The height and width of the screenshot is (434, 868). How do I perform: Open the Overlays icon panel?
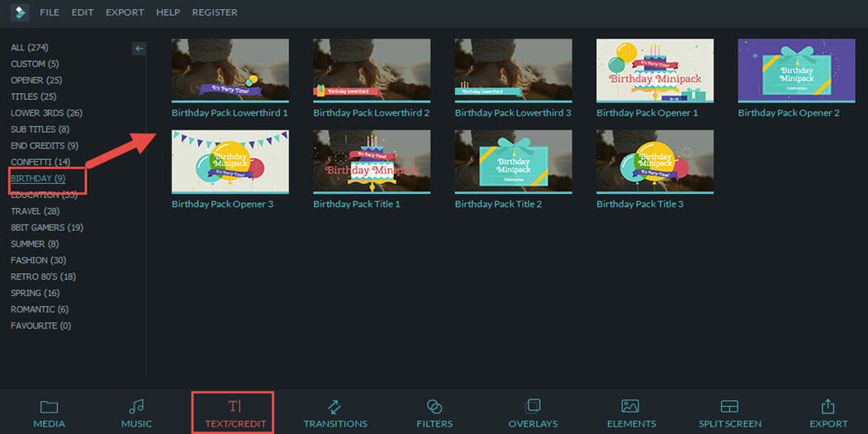click(533, 406)
